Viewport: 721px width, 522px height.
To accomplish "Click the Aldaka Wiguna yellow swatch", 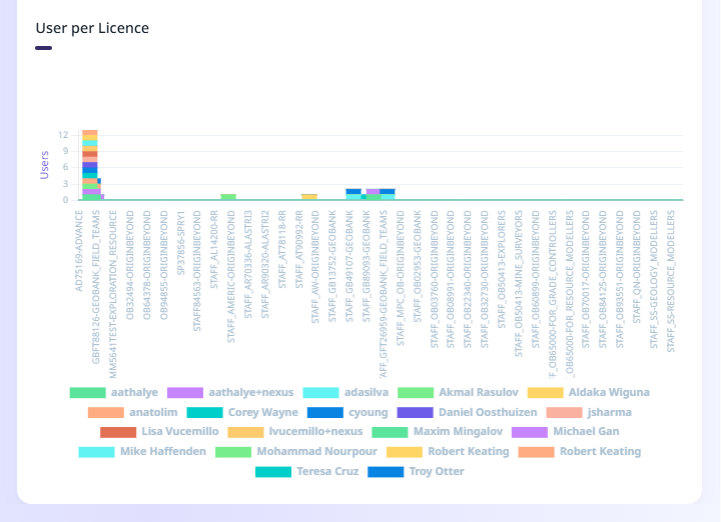I will [545, 392].
